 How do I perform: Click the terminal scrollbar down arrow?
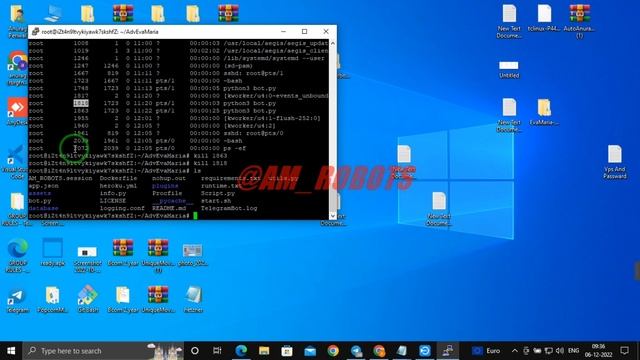pyautogui.click(x=333, y=216)
